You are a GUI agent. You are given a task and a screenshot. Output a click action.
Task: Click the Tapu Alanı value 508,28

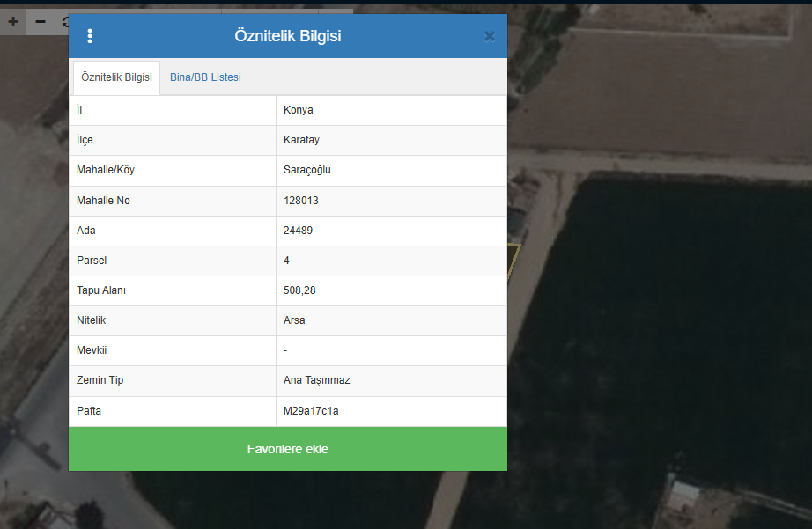pos(299,290)
